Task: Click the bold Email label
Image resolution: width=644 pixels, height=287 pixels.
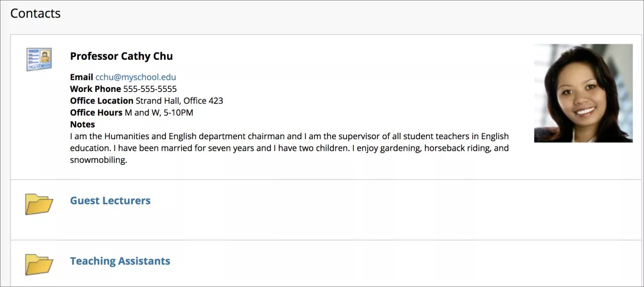Action: [x=82, y=77]
